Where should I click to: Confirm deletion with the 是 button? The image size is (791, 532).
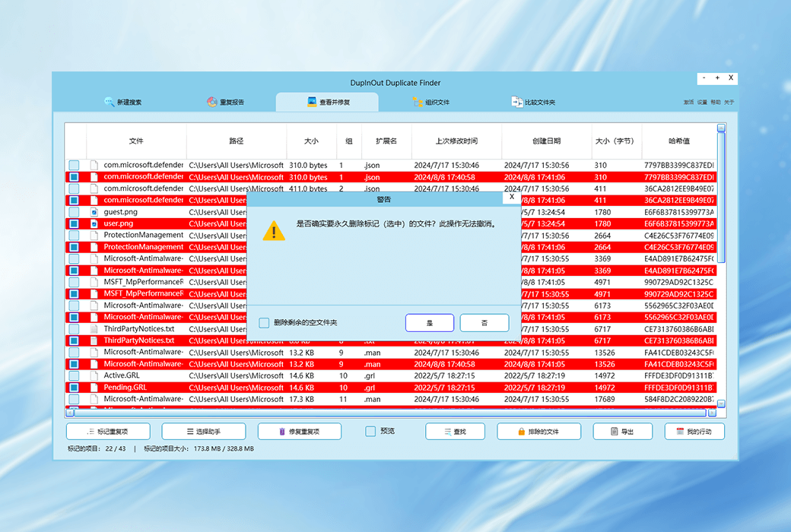(x=429, y=323)
